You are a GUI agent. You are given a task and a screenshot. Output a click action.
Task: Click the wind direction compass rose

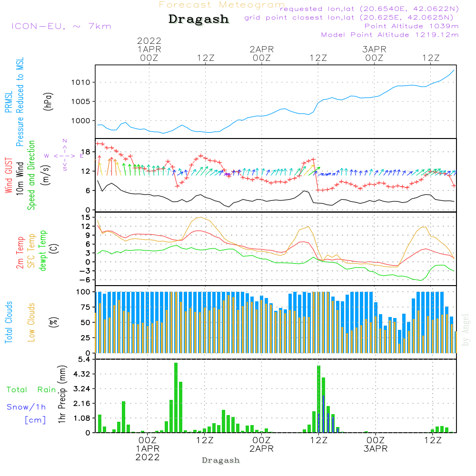tap(65, 155)
